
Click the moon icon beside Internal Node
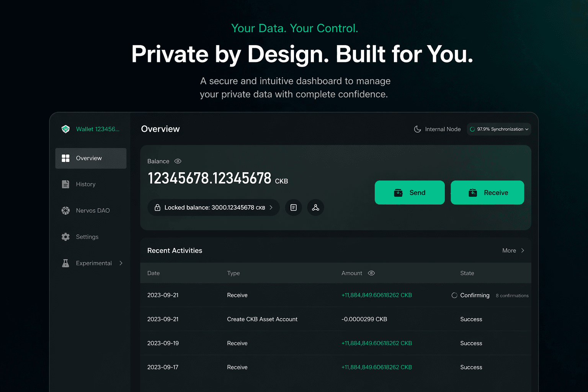pyautogui.click(x=417, y=129)
